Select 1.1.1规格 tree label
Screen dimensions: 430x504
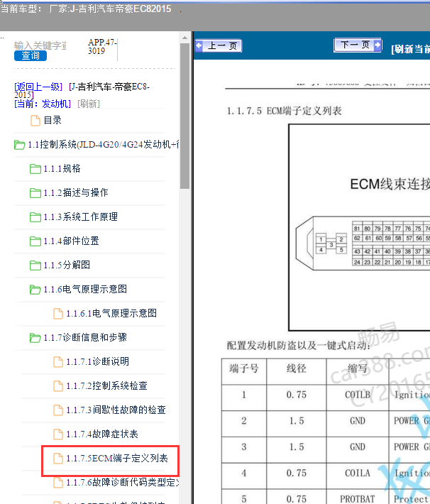pyautogui.click(x=62, y=168)
